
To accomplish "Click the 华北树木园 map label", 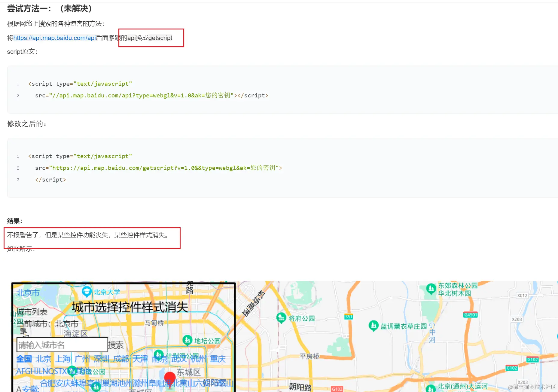I will click(x=455, y=293).
